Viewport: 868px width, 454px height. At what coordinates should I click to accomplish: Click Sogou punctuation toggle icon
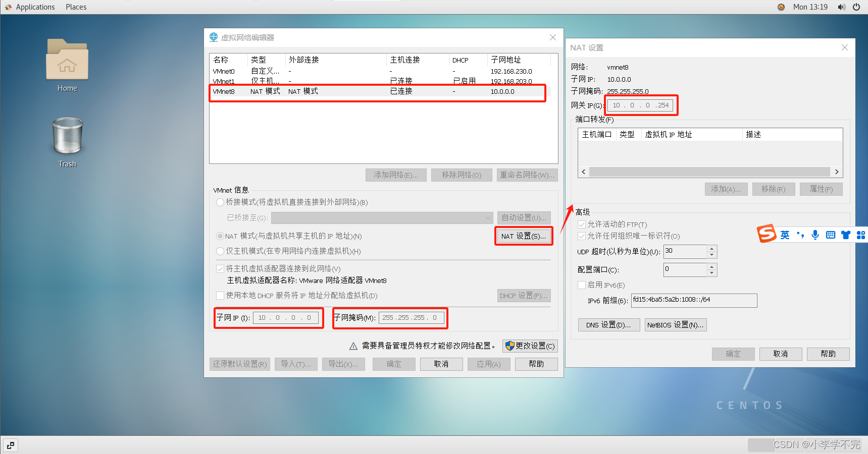800,235
